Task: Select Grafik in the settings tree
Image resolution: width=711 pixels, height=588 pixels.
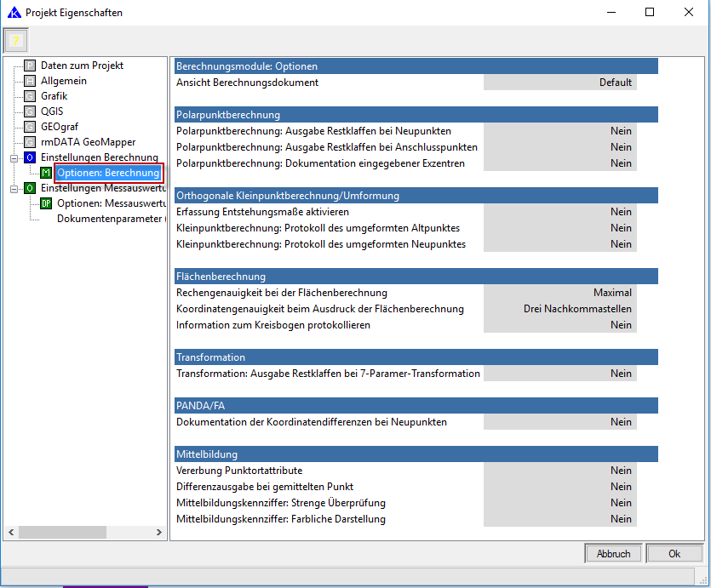Action: point(54,96)
